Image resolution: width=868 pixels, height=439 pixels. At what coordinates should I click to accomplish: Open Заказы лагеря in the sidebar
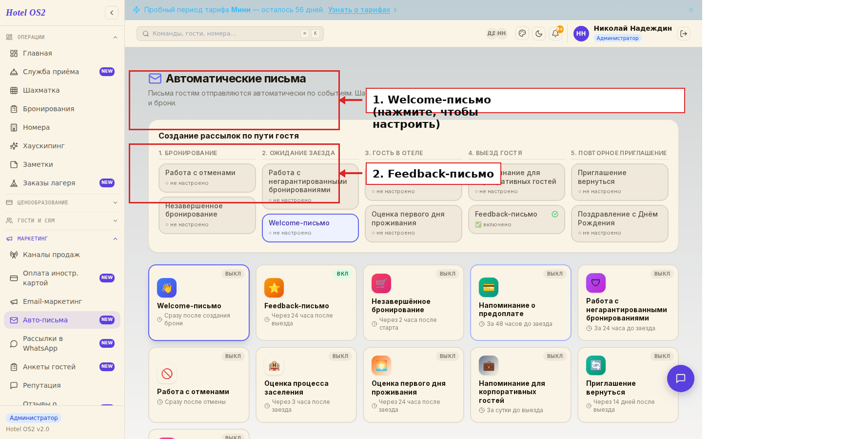point(62,183)
